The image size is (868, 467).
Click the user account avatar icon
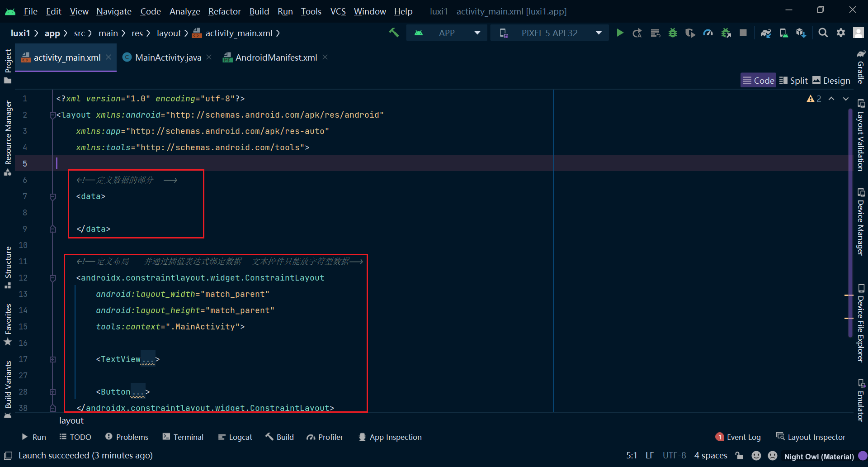859,33
